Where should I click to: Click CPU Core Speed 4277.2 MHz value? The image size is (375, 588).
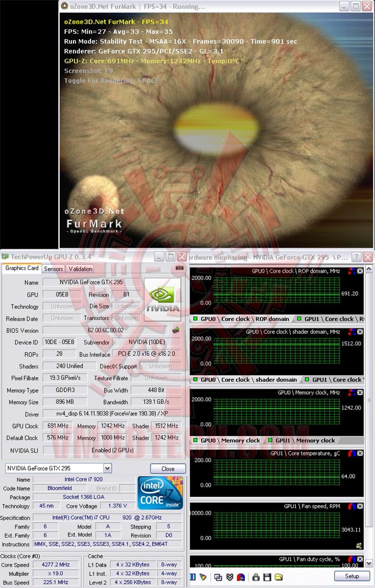click(56, 565)
